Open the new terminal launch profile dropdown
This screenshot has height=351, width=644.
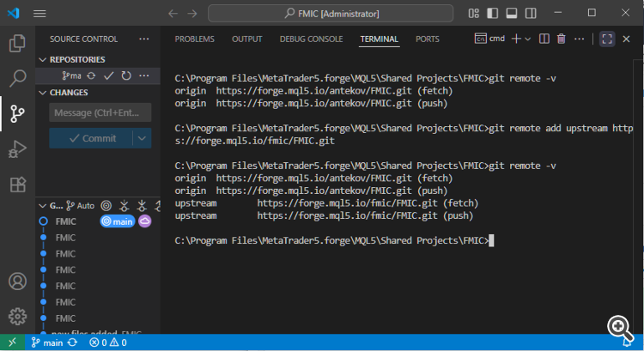528,39
